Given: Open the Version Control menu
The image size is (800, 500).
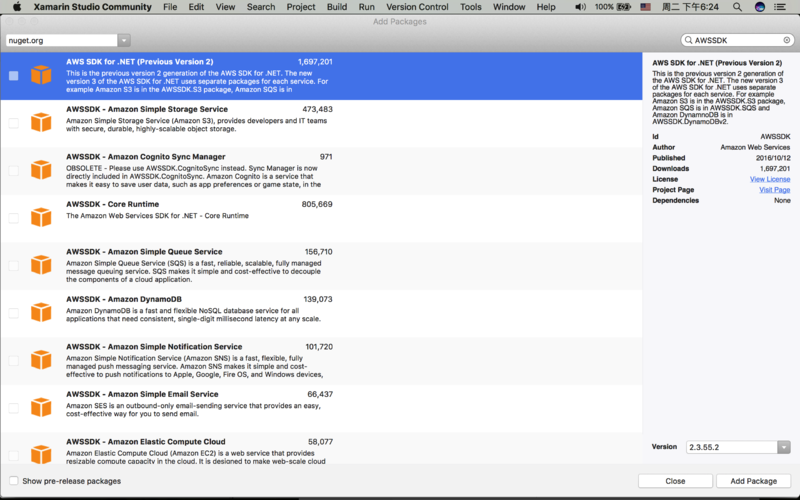Looking at the screenshot, I should [x=417, y=7].
